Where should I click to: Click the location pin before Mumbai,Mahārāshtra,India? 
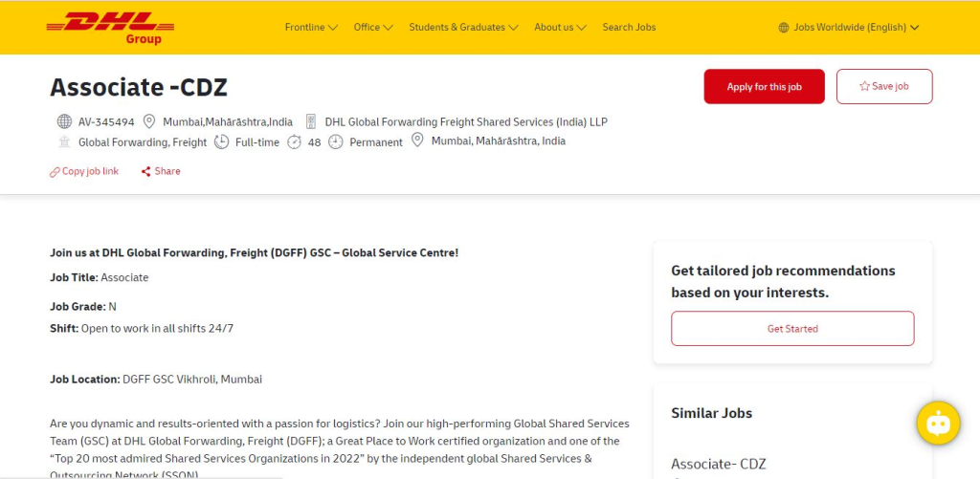tap(148, 121)
